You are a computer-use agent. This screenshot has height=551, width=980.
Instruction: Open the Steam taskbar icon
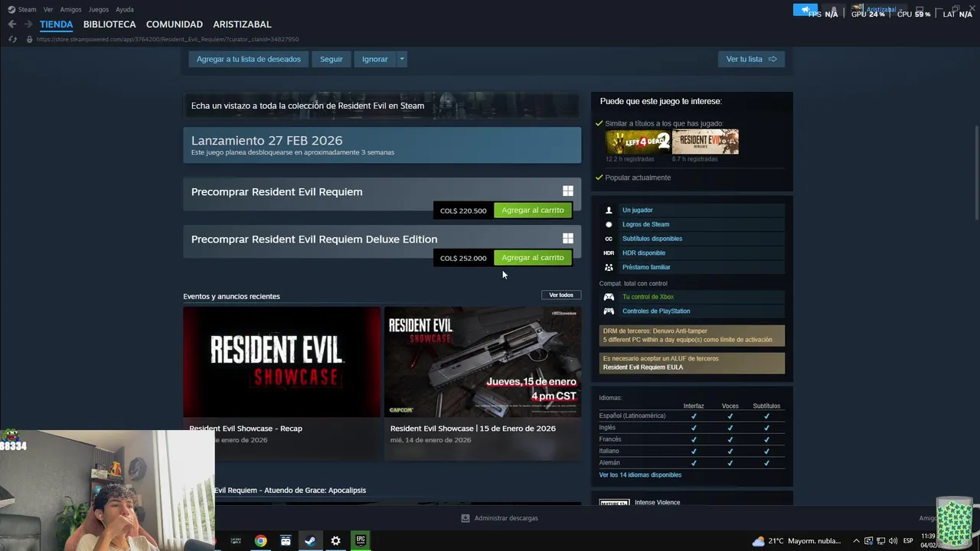click(x=310, y=540)
